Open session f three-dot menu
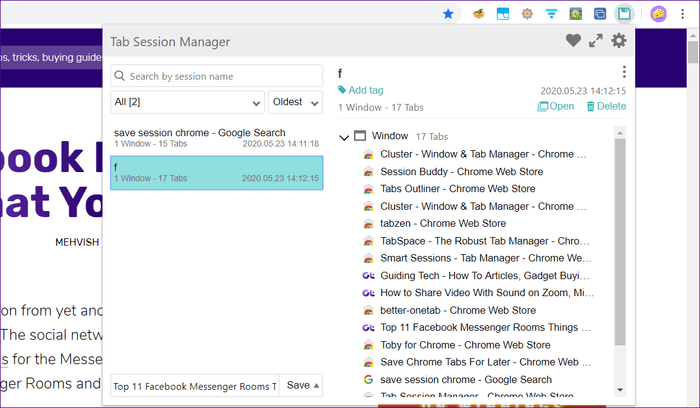 (x=624, y=72)
